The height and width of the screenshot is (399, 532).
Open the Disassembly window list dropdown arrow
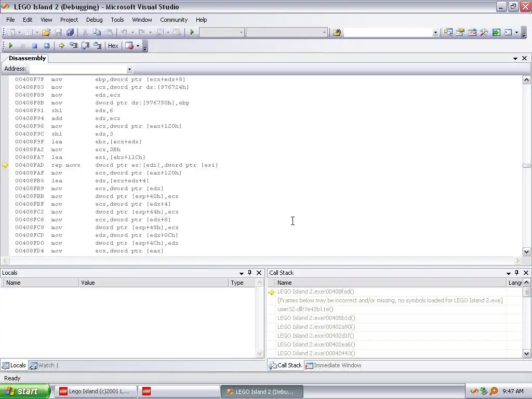(x=515, y=58)
